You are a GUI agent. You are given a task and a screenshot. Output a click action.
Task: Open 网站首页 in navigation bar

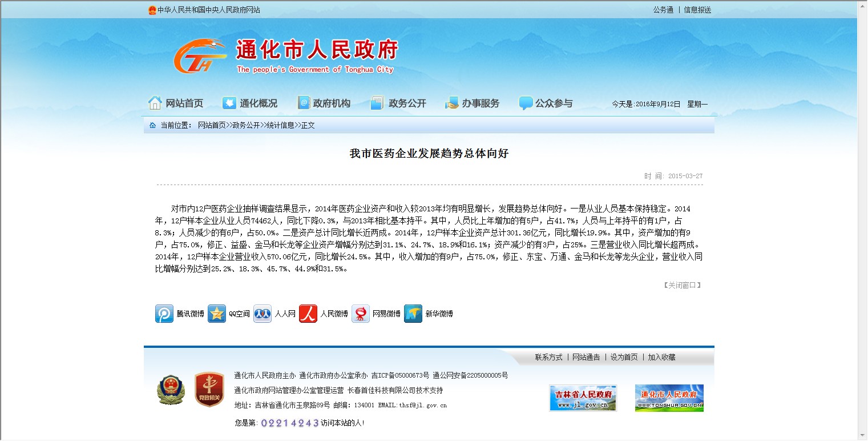[176, 103]
